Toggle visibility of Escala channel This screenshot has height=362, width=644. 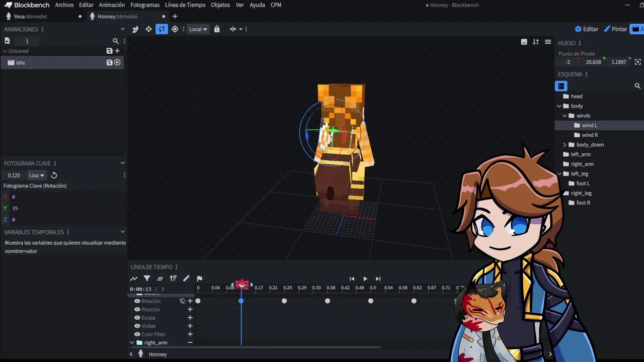coord(137,318)
